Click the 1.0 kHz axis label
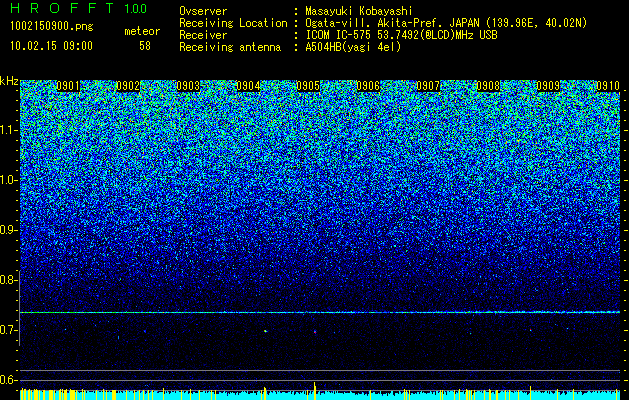 point(8,180)
